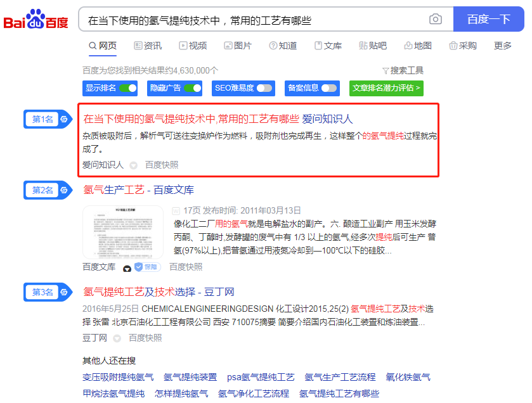Open camera image search in search box

tap(435, 20)
